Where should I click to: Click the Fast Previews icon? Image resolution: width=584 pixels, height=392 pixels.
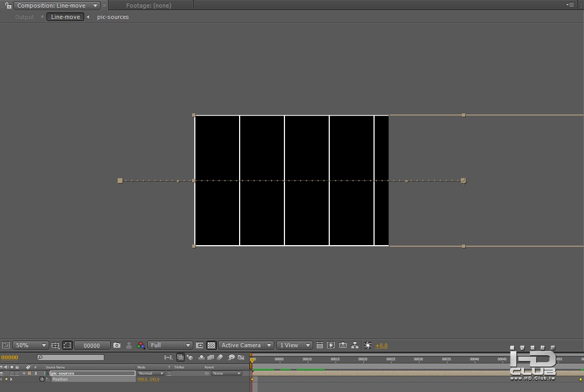click(x=331, y=346)
